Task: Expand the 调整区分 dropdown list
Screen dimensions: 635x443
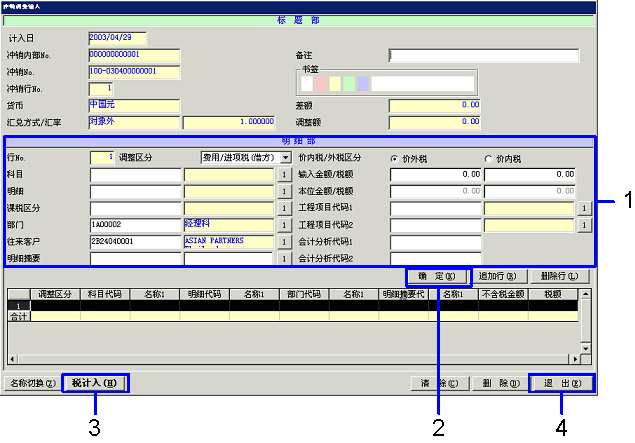Action: coord(285,158)
